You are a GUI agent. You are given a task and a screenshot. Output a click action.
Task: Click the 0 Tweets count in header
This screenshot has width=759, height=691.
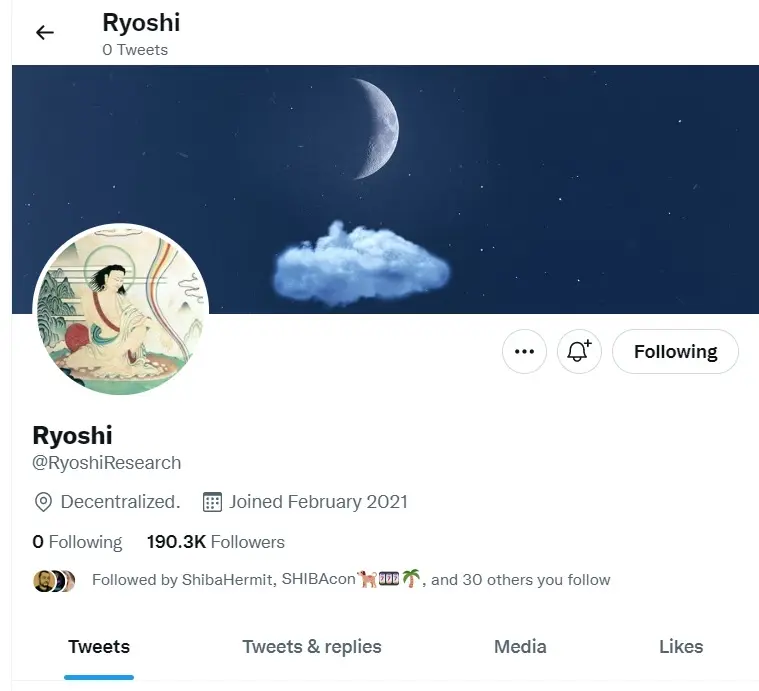click(x=135, y=49)
